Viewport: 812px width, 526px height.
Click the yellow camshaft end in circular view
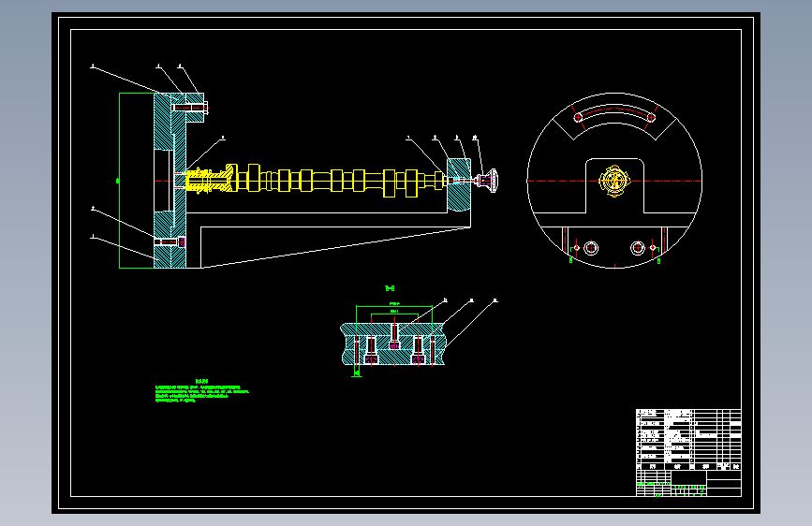pyautogui.click(x=614, y=182)
